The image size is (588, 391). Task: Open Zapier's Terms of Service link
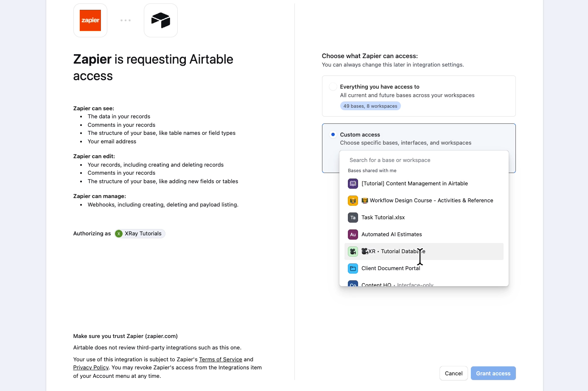tap(221, 360)
